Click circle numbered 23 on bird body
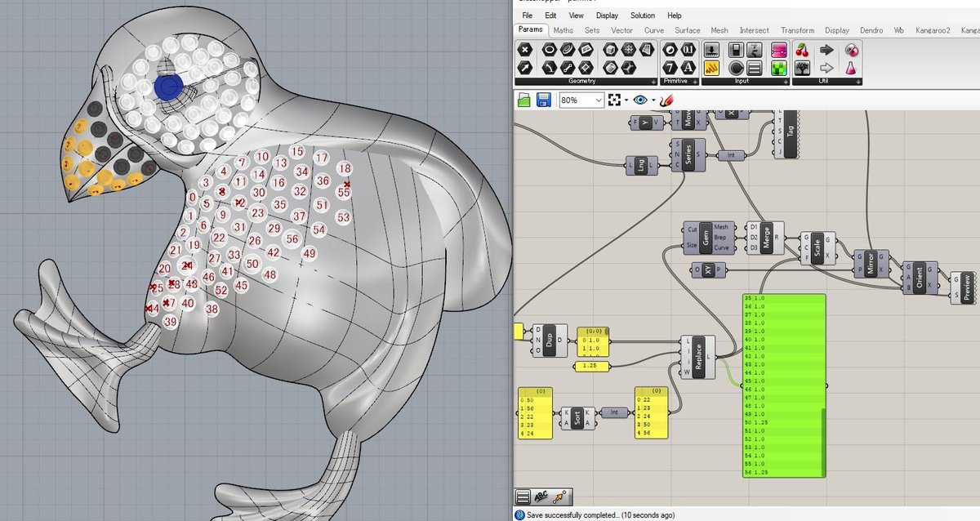The height and width of the screenshot is (521, 980). 258,213
